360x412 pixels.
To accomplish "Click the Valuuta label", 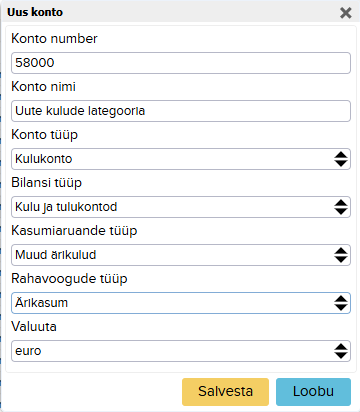I will 34,327.
